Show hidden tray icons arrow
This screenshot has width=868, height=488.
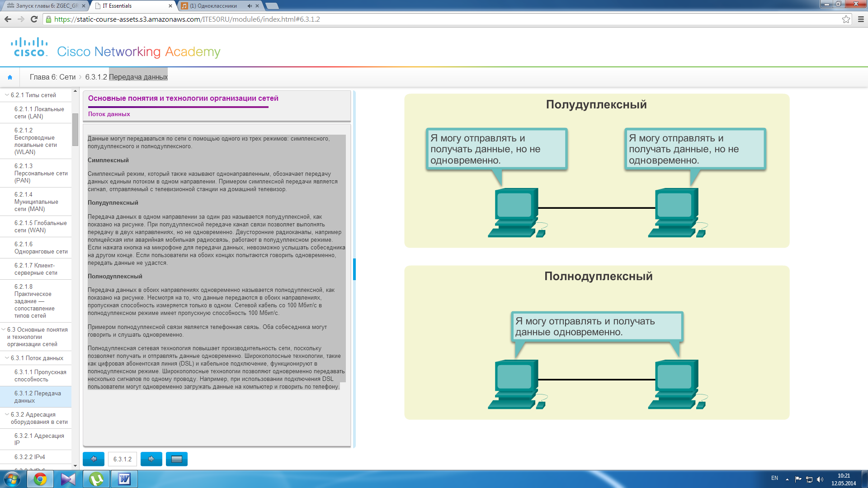tap(787, 479)
